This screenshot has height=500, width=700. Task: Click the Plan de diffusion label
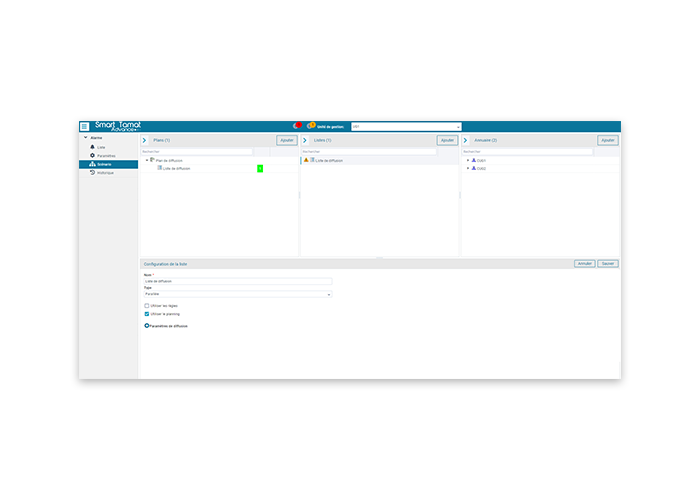169,161
